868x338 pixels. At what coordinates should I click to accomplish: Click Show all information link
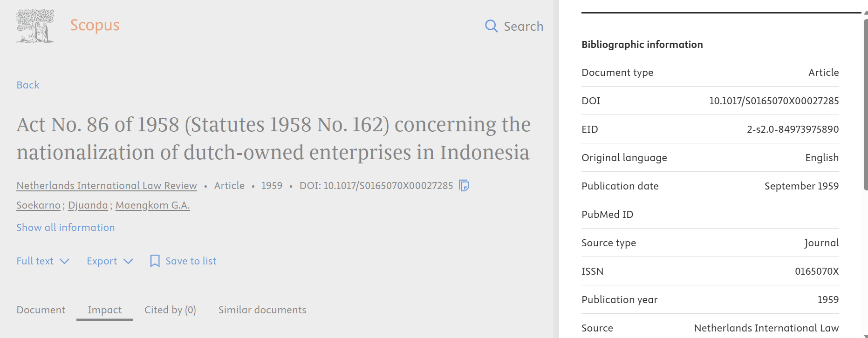(x=66, y=227)
